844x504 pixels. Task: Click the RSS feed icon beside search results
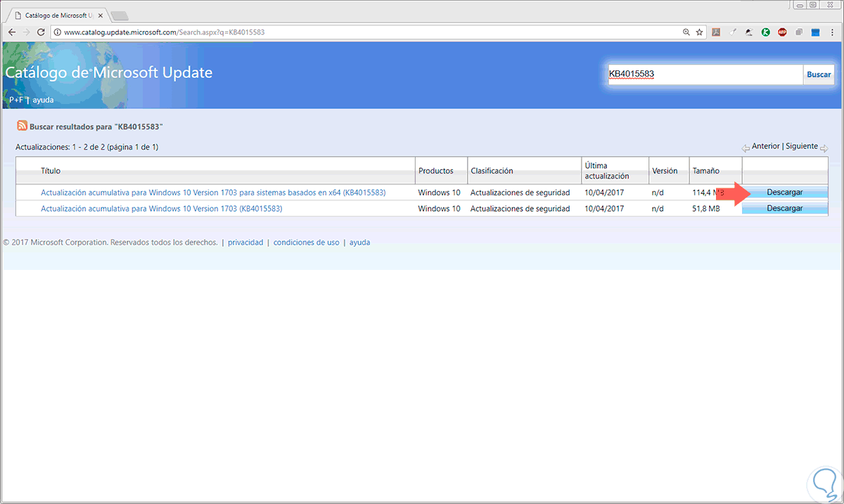click(x=23, y=126)
